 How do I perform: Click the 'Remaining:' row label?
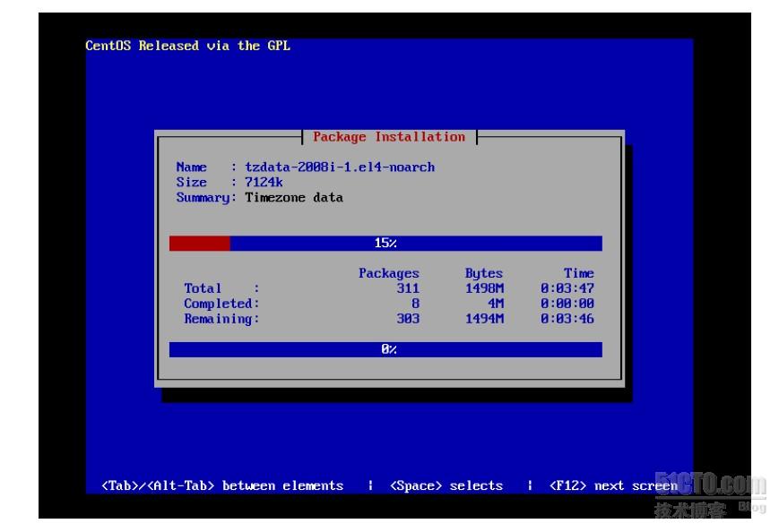[x=221, y=319]
